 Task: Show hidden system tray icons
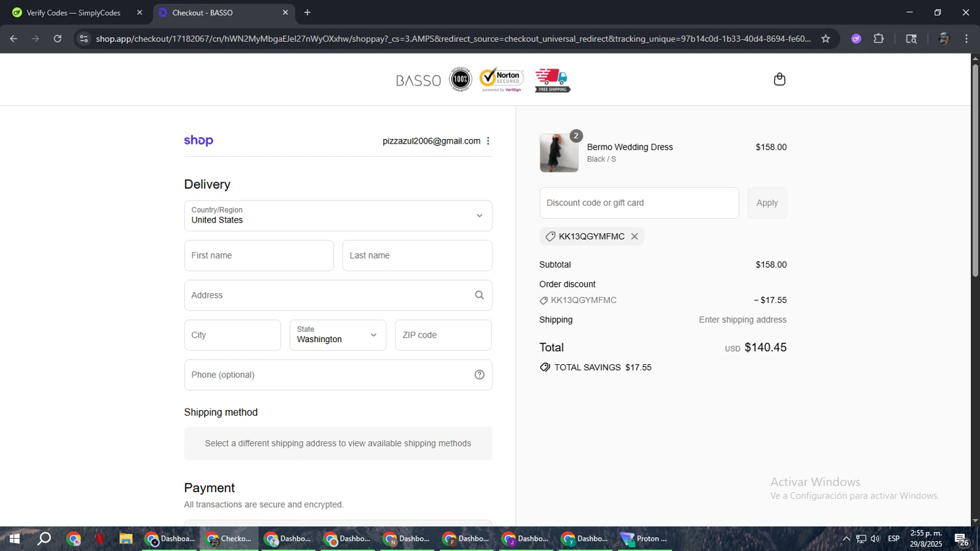pyautogui.click(x=846, y=539)
